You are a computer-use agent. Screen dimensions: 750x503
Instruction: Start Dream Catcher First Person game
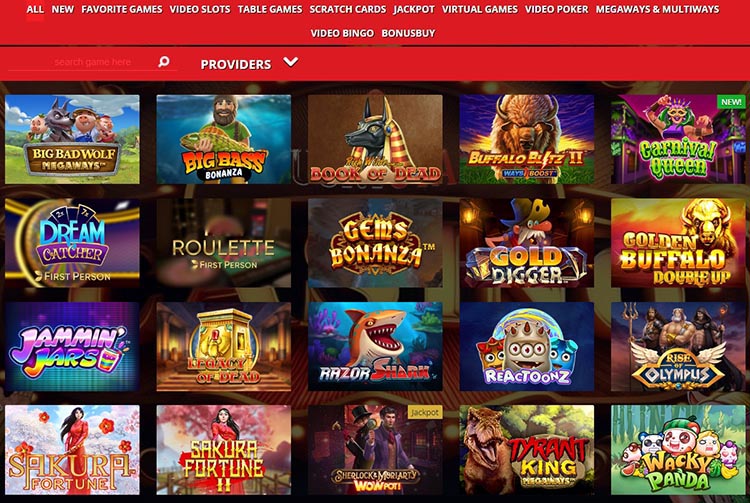coord(72,243)
